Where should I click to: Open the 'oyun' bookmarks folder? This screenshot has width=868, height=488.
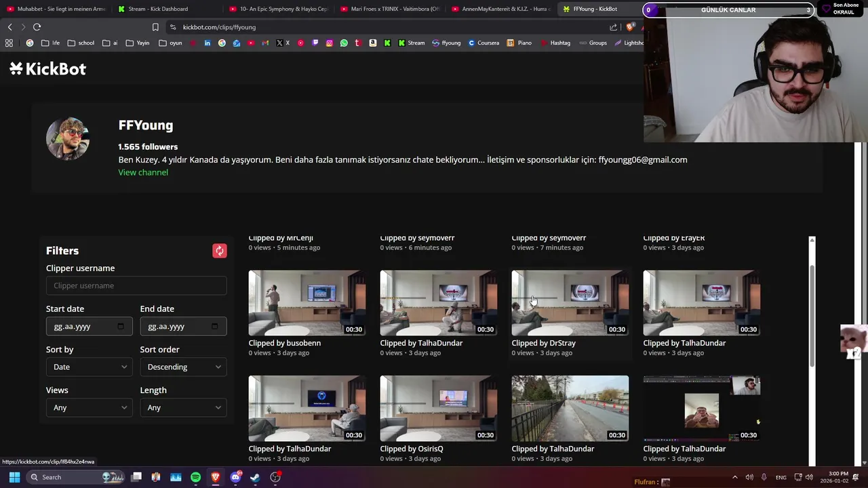point(170,43)
